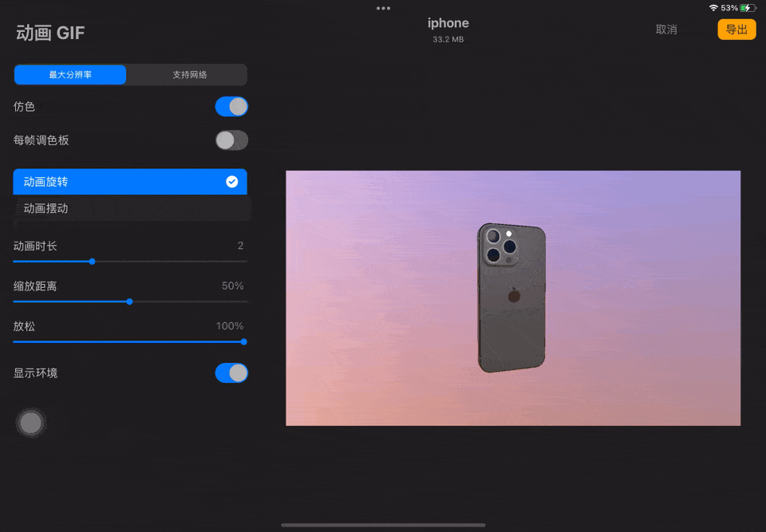Select the 最大分辨率 tab
The width and height of the screenshot is (766, 532).
pos(70,74)
